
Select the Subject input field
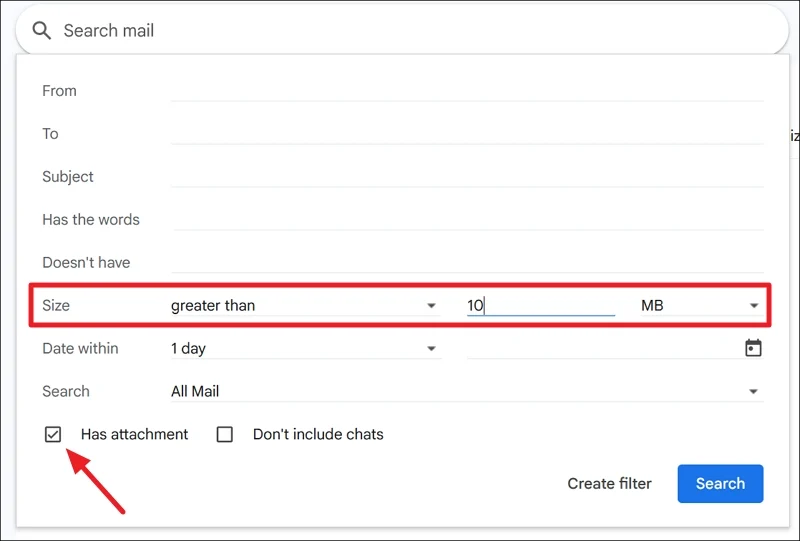(466, 177)
